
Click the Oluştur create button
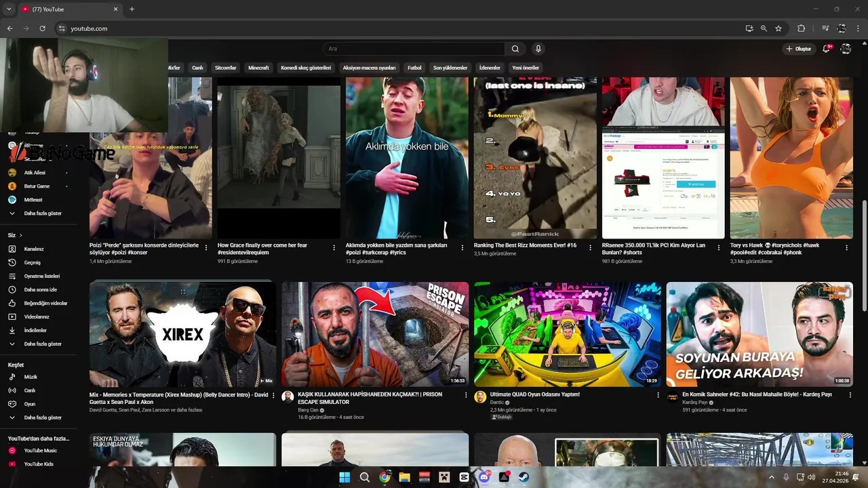pyautogui.click(x=799, y=49)
